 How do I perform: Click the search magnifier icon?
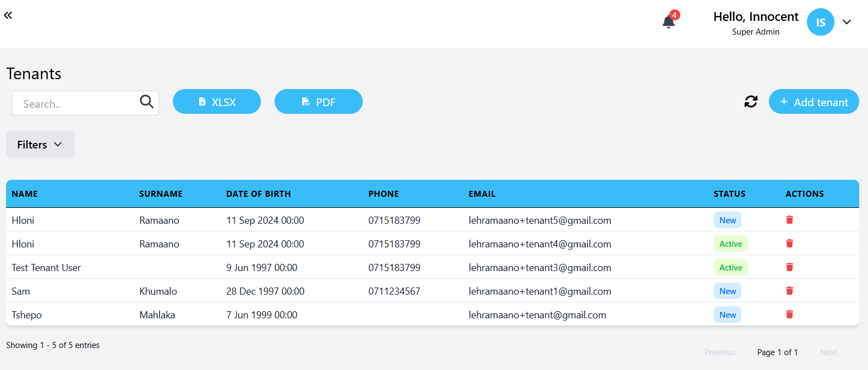[146, 102]
